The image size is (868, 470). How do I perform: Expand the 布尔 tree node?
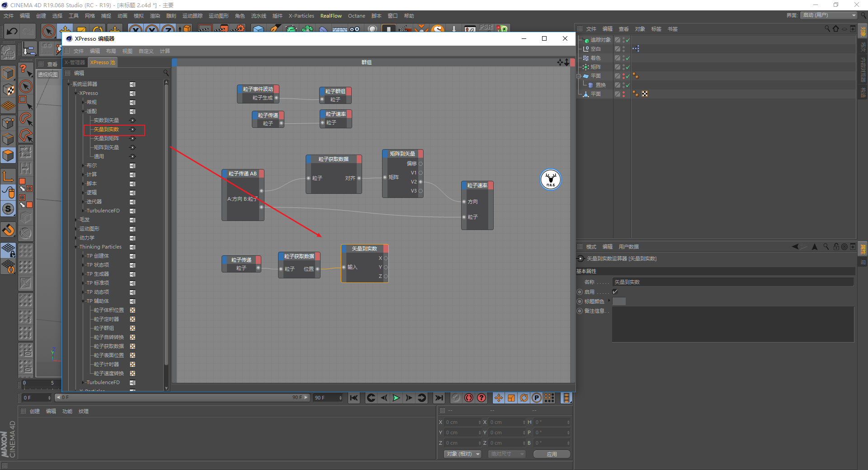(x=84, y=165)
